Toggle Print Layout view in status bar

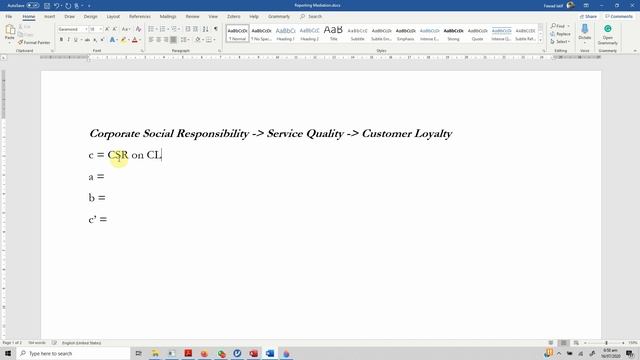(563, 343)
